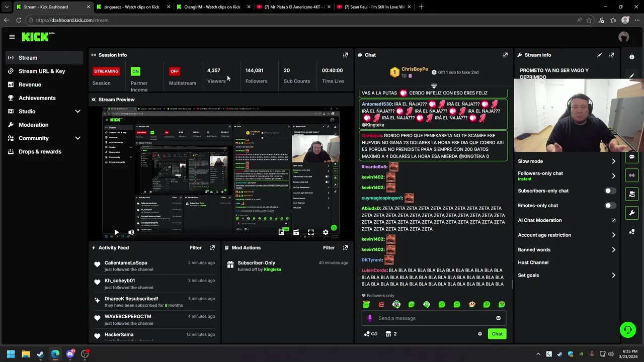This screenshot has height=362, width=644.
Task: Click Host Channel option
Action: (533, 262)
